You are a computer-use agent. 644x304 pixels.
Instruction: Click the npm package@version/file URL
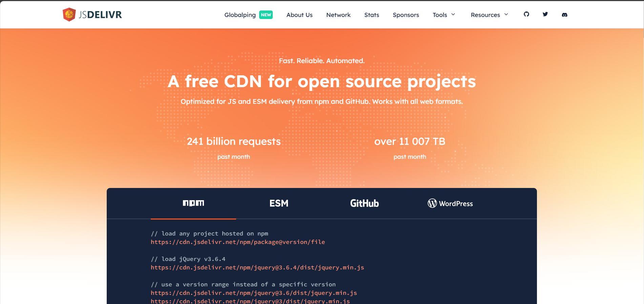pos(238,242)
